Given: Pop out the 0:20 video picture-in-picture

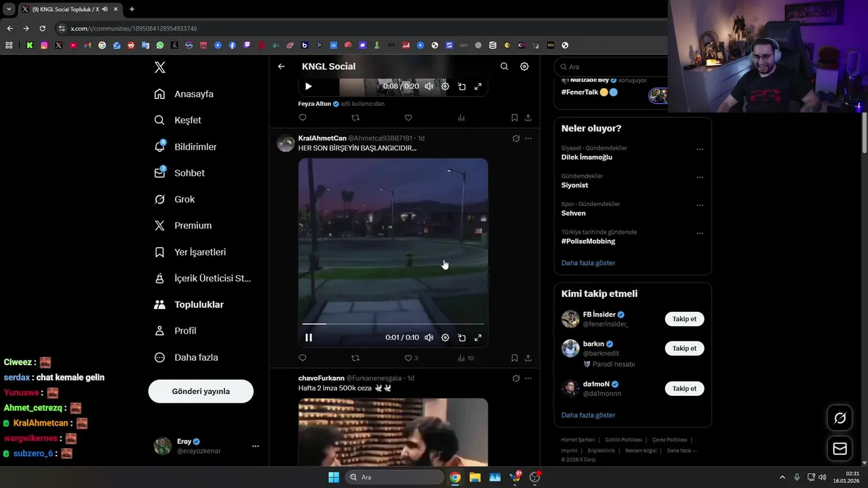Looking at the screenshot, I should (x=462, y=86).
